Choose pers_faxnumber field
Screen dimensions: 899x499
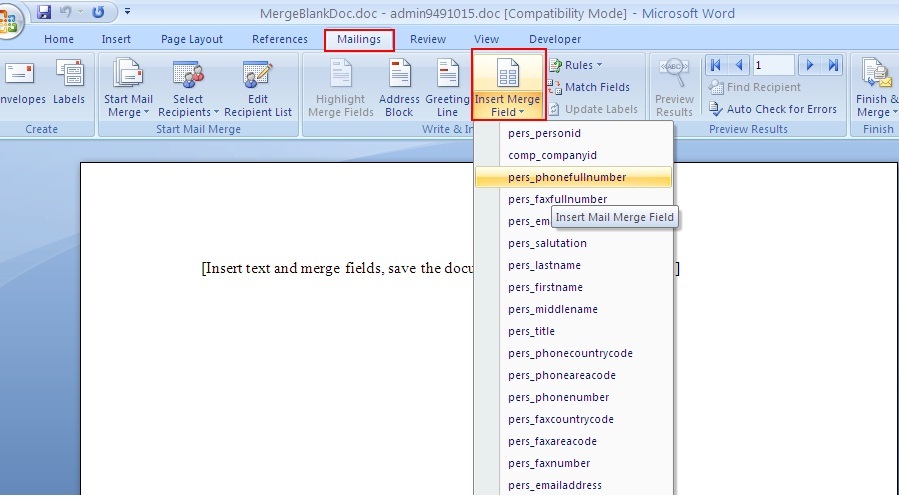coord(573,463)
